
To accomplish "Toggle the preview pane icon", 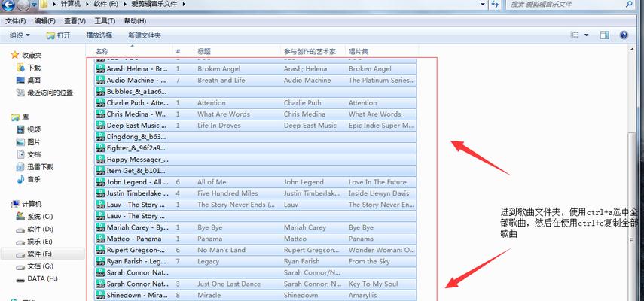I will (604, 35).
